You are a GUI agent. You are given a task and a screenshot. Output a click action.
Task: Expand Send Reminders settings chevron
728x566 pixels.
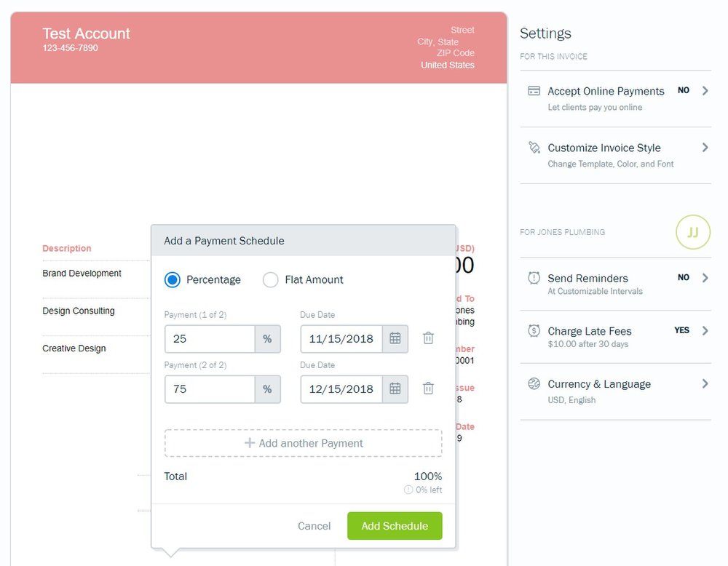click(705, 278)
